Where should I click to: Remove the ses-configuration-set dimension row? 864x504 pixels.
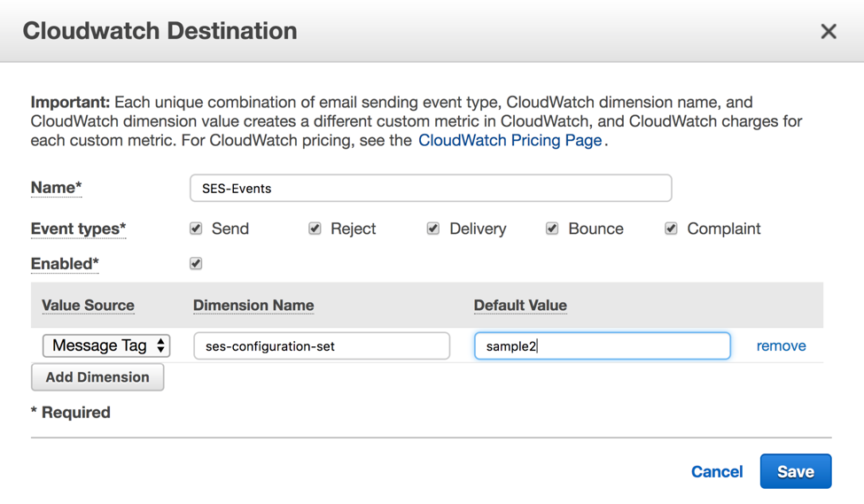[781, 346]
